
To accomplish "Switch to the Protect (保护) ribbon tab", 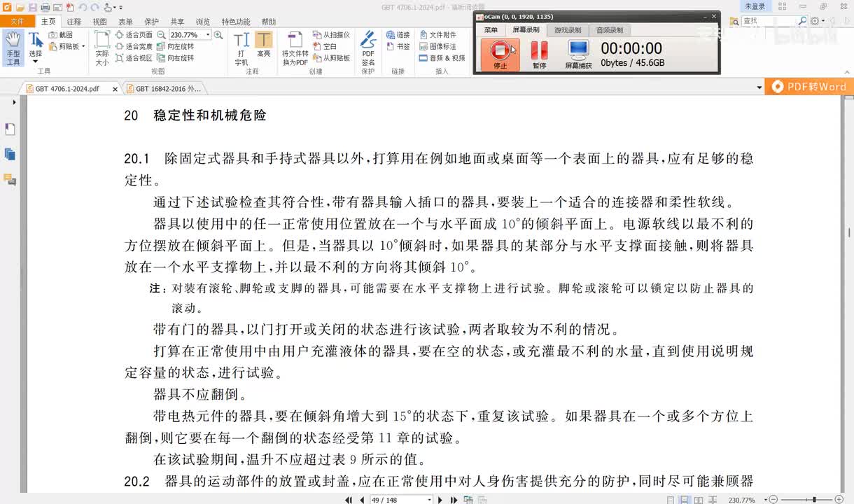I will pyautogui.click(x=151, y=22).
